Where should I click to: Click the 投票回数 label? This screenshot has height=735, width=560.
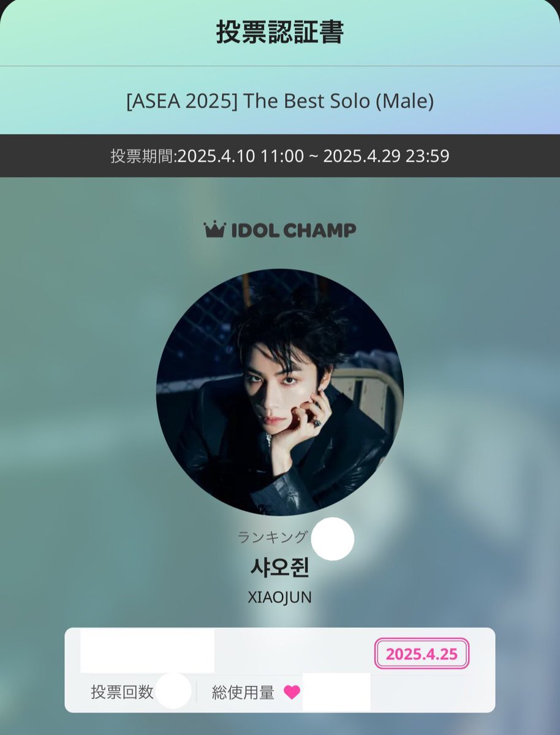click(122, 692)
